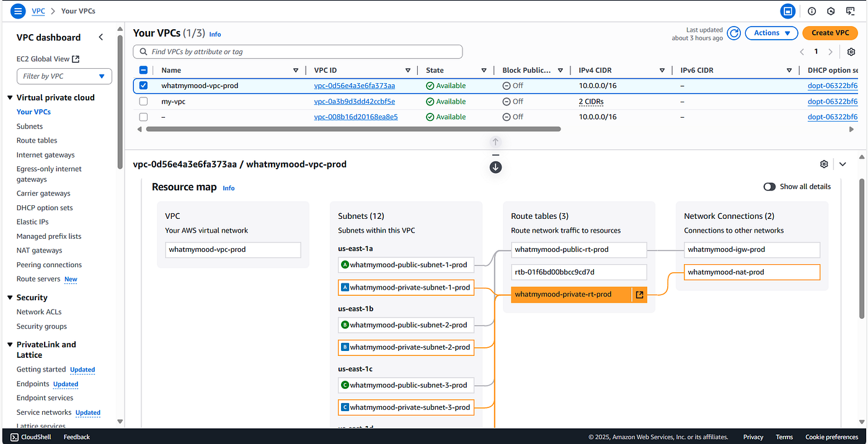Open Info link next to Resource map
The height and width of the screenshot is (444, 868).
pos(229,188)
